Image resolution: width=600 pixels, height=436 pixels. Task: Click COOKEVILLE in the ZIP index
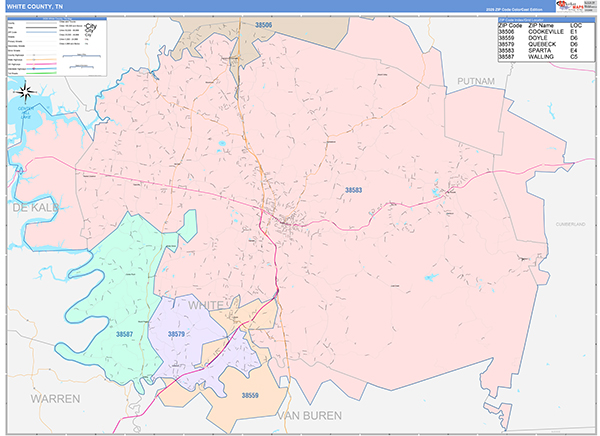pyautogui.click(x=546, y=32)
